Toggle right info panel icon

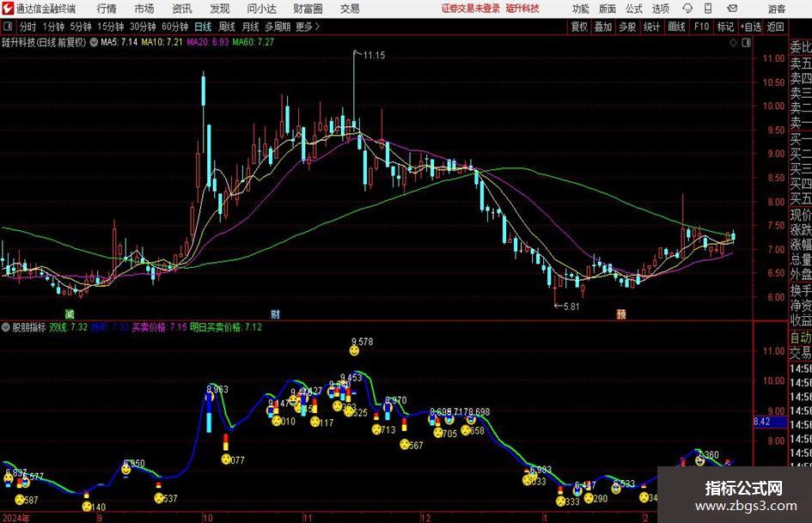click(x=746, y=43)
